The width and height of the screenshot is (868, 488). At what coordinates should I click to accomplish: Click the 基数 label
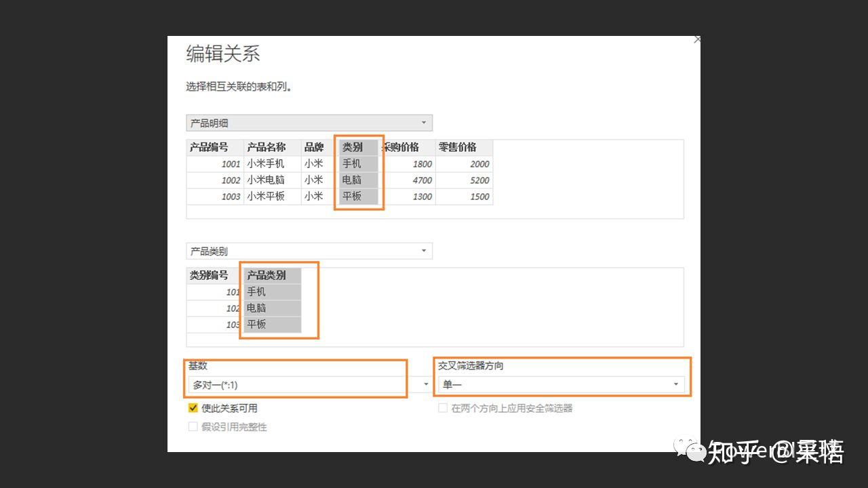[198, 366]
